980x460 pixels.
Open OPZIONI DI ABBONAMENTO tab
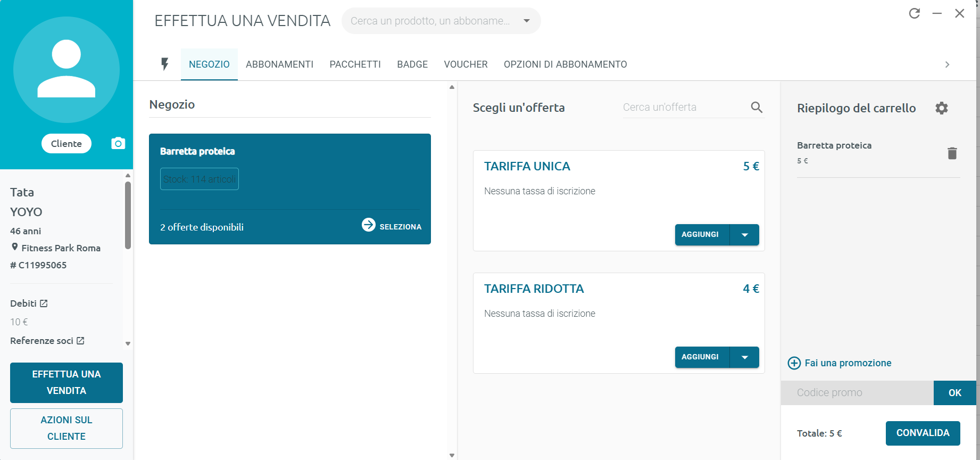565,64
